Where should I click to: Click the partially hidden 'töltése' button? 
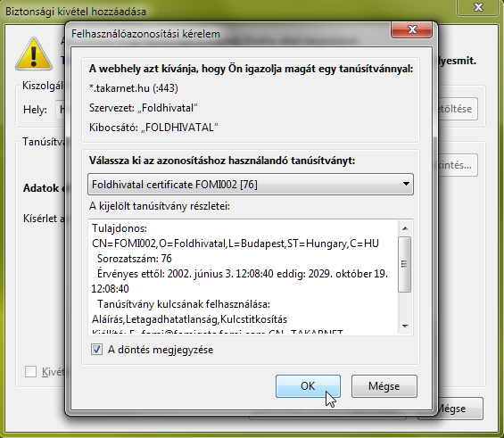(458, 109)
